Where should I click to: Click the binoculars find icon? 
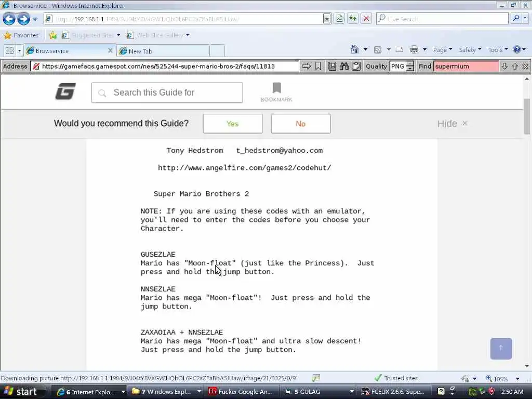click(x=344, y=66)
